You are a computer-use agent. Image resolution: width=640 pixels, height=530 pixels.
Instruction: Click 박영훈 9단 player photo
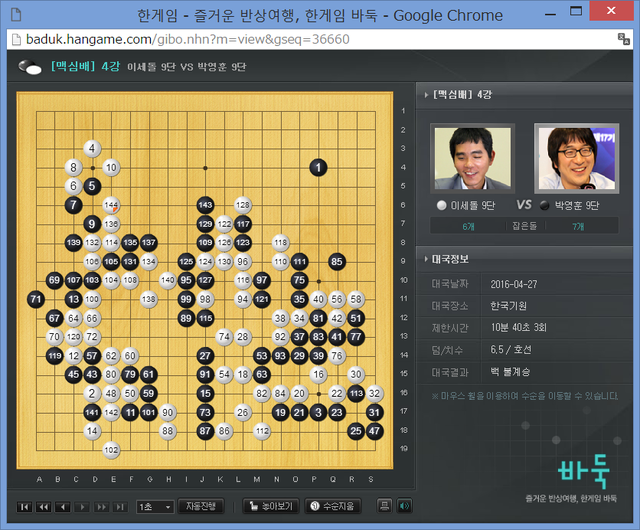[x=577, y=158]
